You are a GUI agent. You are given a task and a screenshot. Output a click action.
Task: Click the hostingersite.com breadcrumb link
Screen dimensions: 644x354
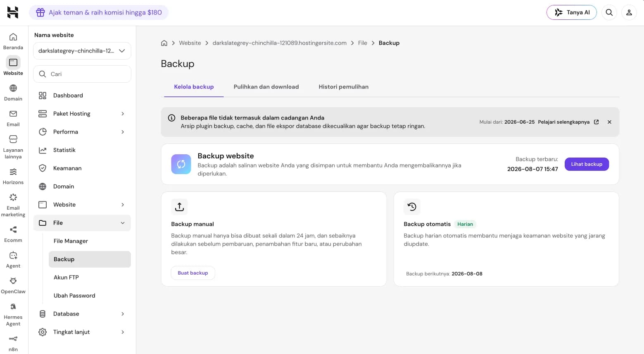point(279,43)
